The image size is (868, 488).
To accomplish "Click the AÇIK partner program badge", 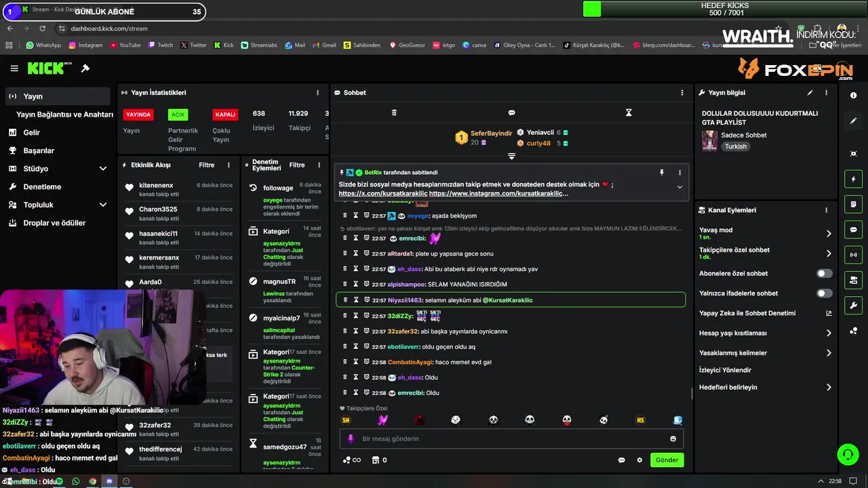I will click(178, 115).
